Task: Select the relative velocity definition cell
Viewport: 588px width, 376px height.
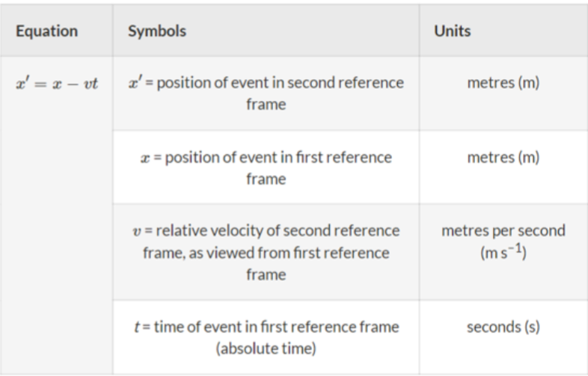Action: point(266,252)
